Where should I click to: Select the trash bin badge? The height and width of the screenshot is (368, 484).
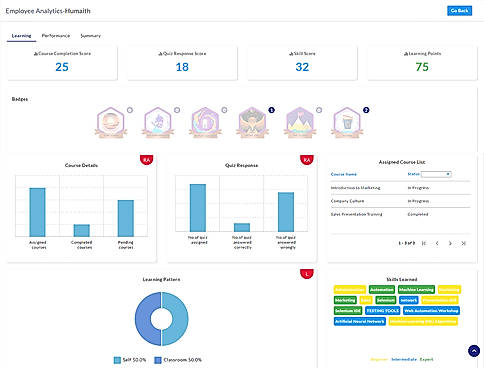[347, 122]
